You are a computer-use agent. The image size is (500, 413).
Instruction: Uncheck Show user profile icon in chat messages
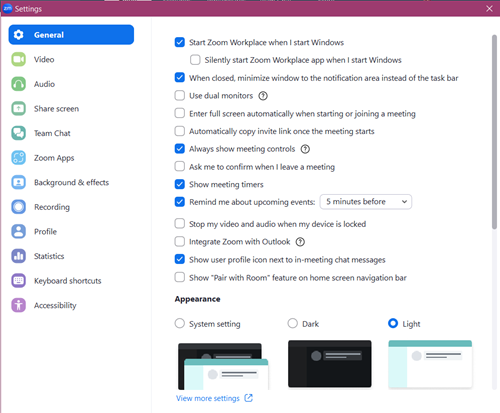click(x=180, y=259)
